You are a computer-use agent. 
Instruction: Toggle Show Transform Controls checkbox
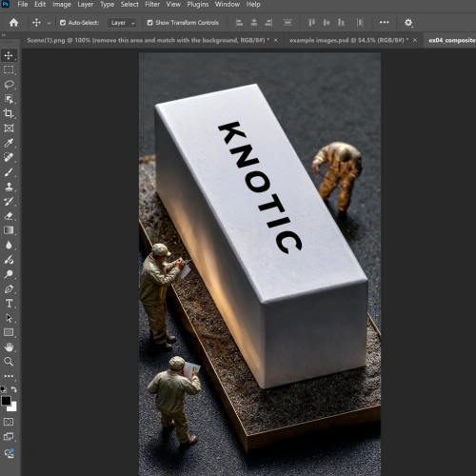coord(150,23)
